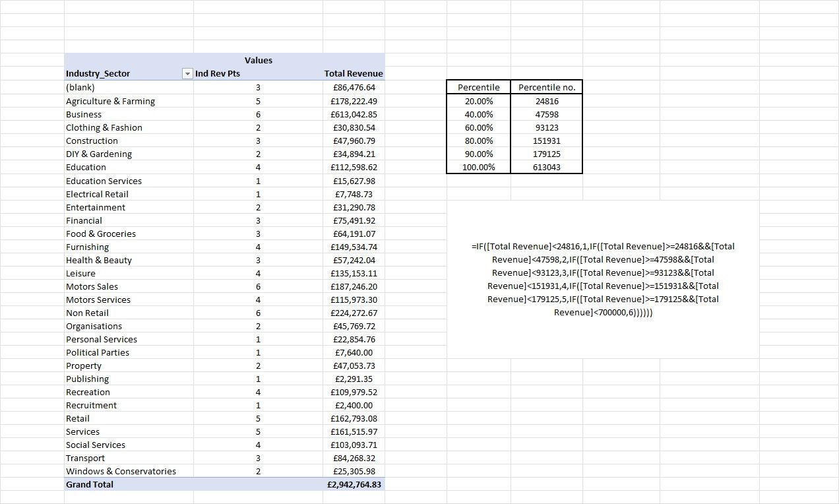Select the Windows & Conservatories cell
This screenshot has height=504, width=839.
click(x=129, y=471)
